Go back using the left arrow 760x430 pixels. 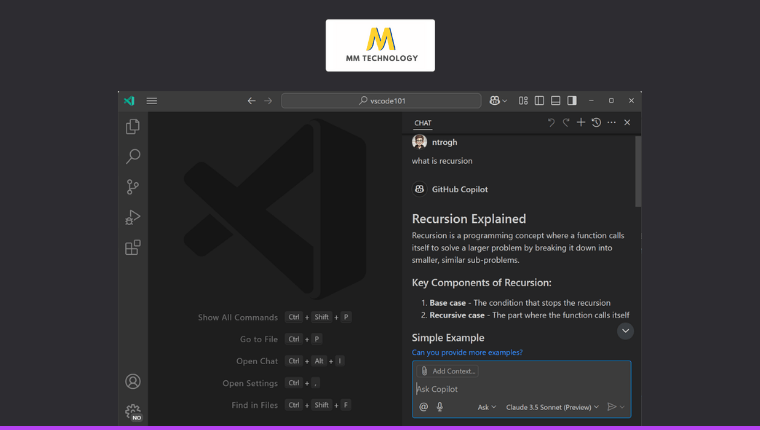pyautogui.click(x=251, y=101)
